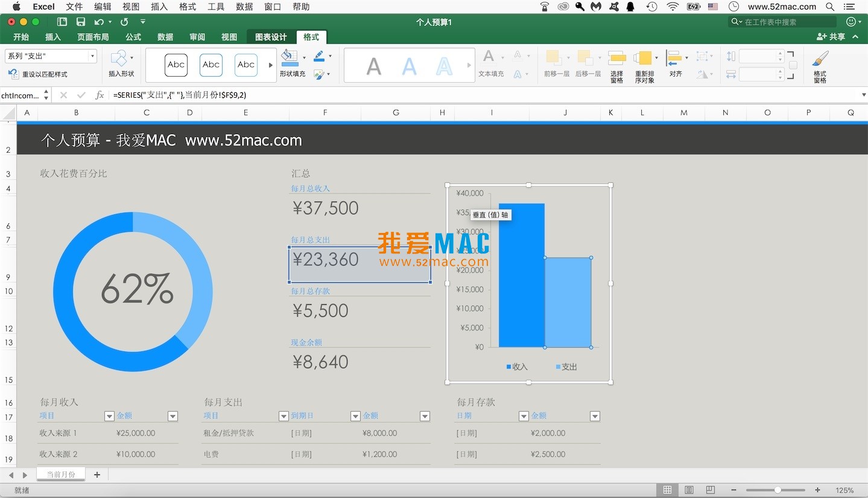Screen dimensions: 868x498
Task: Open the Align dropdown arrow
Action: [686, 58]
